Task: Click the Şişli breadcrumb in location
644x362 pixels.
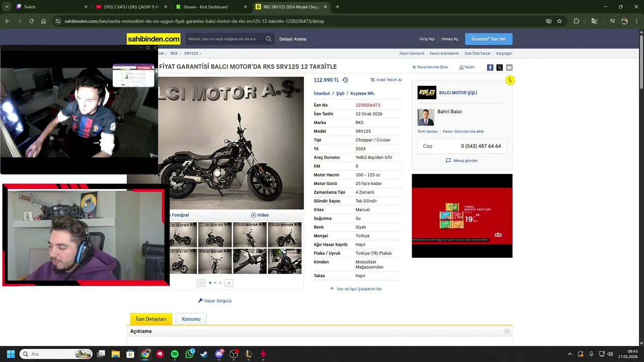Action: point(340,94)
